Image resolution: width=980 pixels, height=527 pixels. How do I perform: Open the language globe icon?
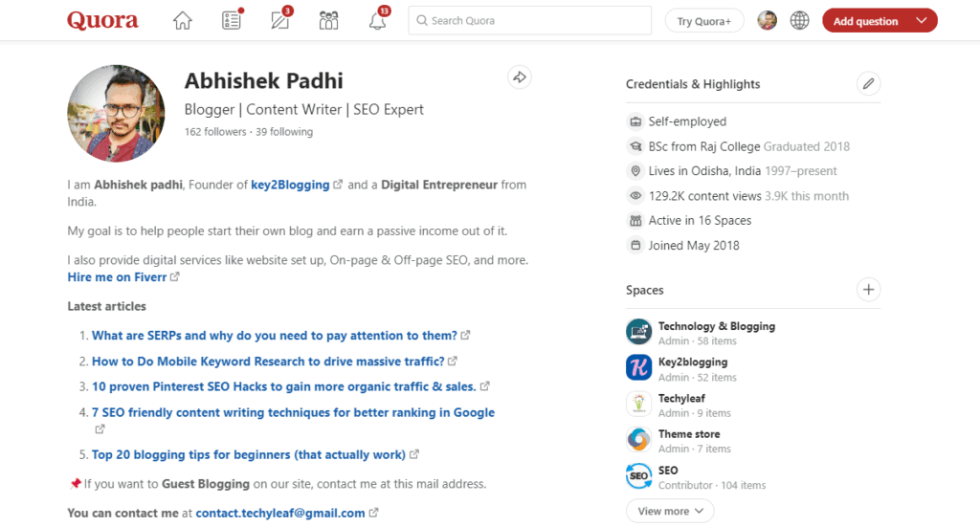pos(799,21)
